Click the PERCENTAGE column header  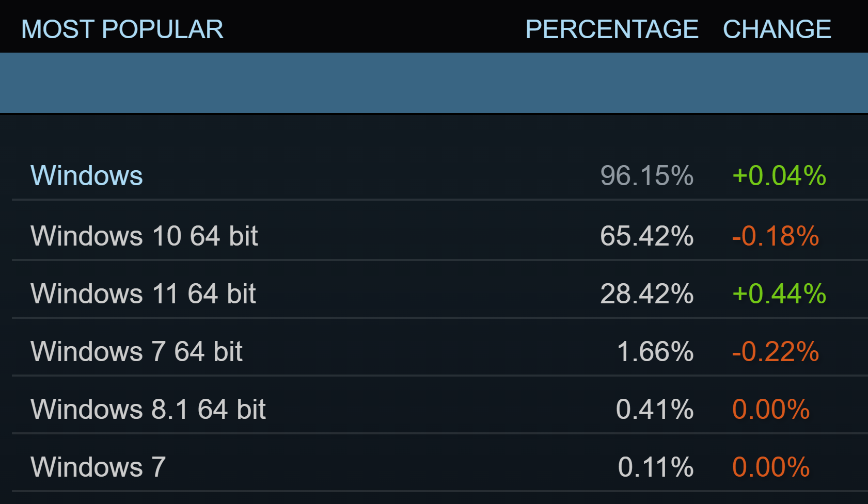(611, 29)
